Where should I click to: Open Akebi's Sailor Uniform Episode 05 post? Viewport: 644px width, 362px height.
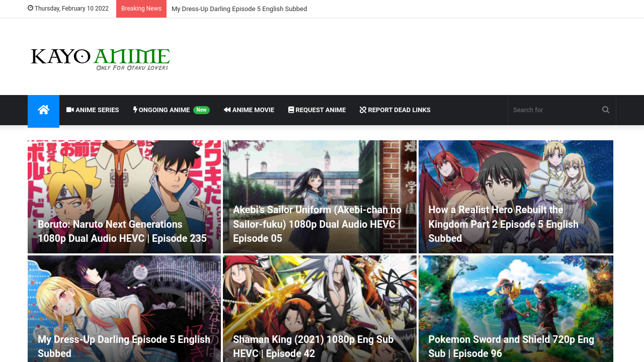(317, 224)
